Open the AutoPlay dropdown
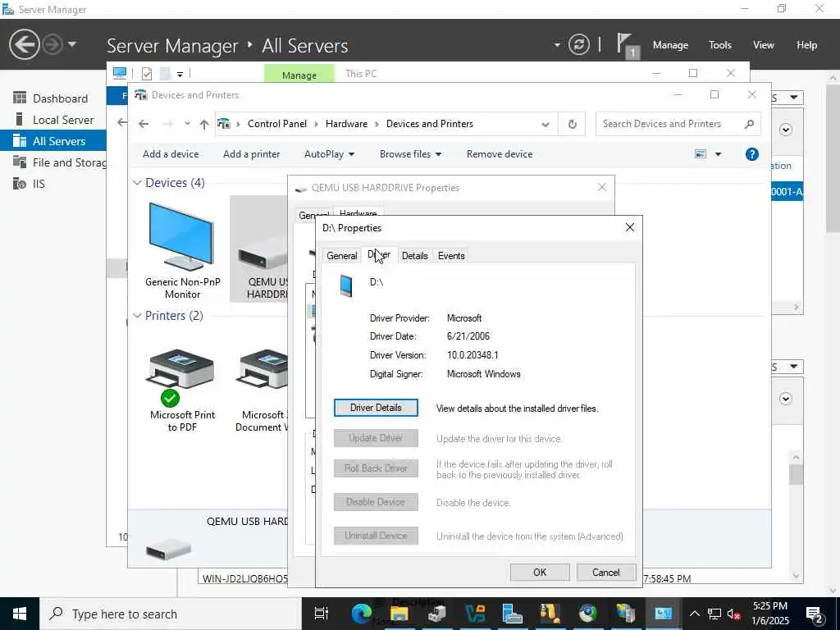The height and width of the screenshot is (630, 840). [329, 154]
